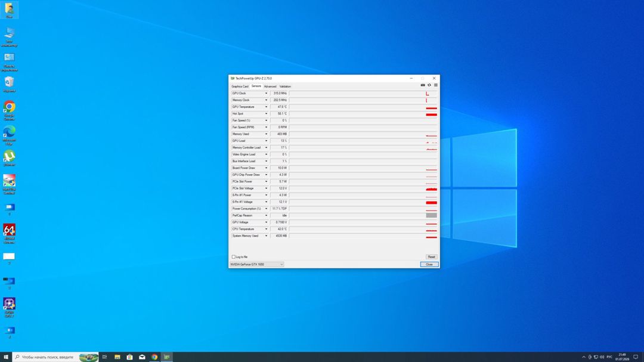Select the CPU-Z desktop shortcut
Image resolution: width=644 pixels, height=362 pixels.
[9, 308]
